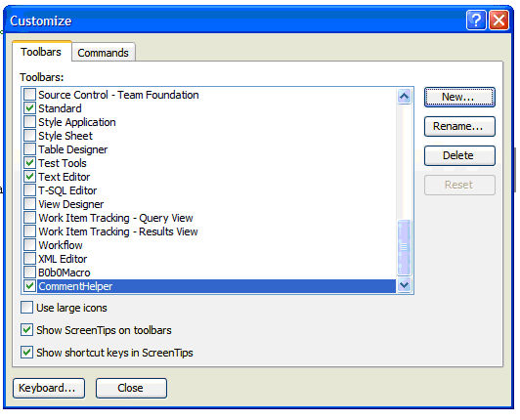
Task: Check the B0b0Macro toolbar checkbox
Action: 29,273
